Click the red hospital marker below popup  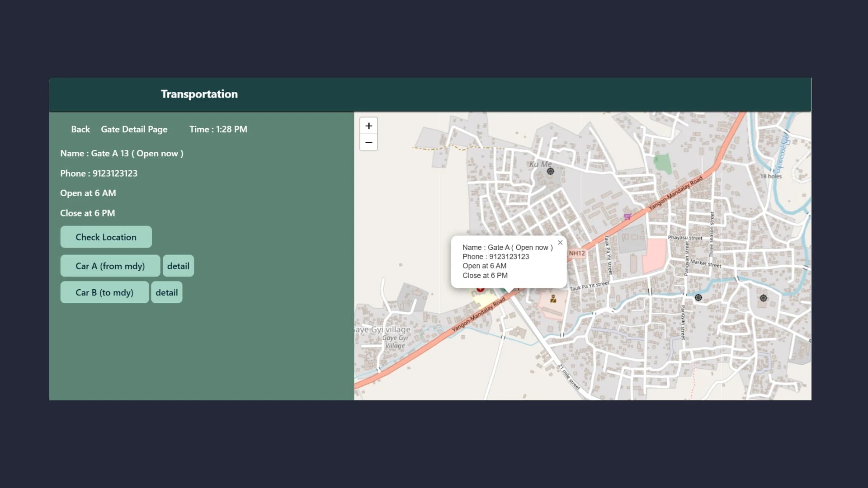tap(480, 289)
